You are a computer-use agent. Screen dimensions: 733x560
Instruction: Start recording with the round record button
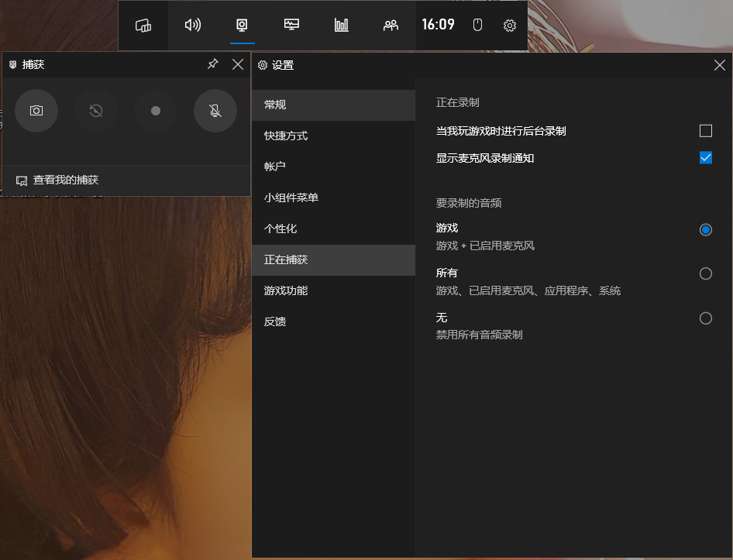[x=156, y=111]
